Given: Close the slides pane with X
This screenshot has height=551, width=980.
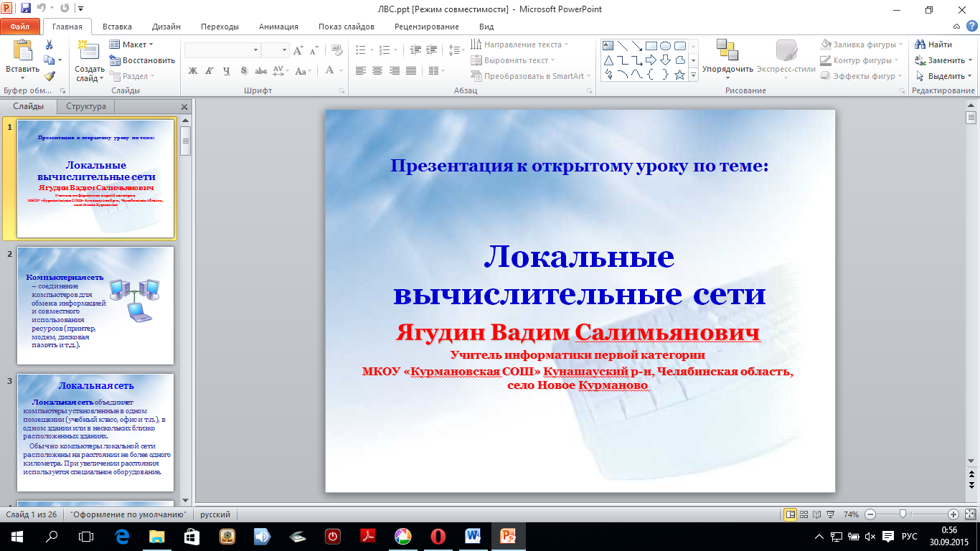Looking at the screenshot, I should (x=184, y=106).
